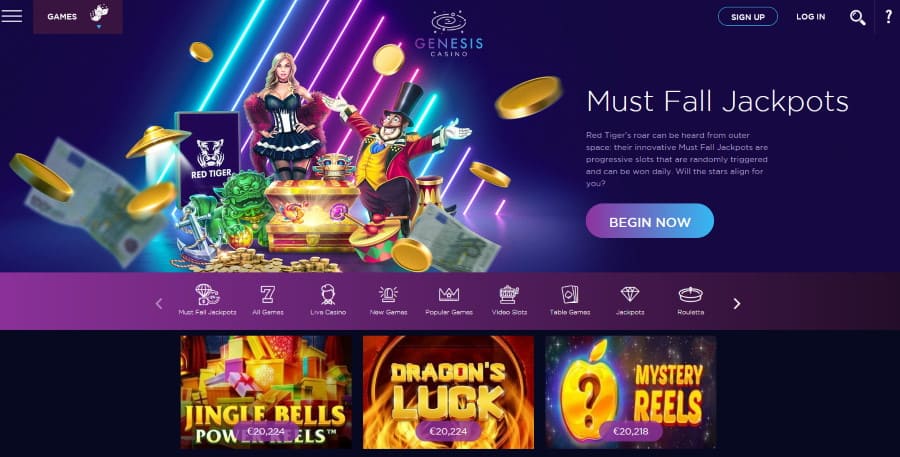Choose the Popular Games crown icon
The image size is (900, 457).
[x=449, y=295]
